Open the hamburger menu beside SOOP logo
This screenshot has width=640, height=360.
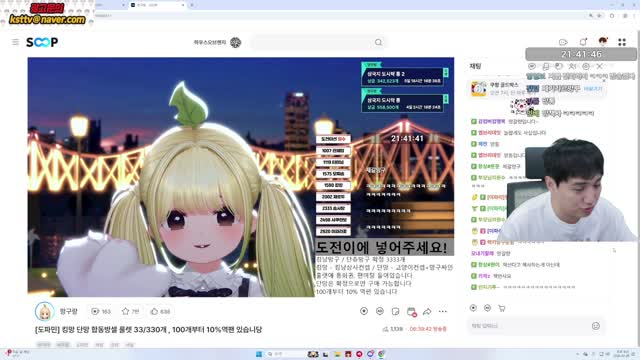click(16, 42)
